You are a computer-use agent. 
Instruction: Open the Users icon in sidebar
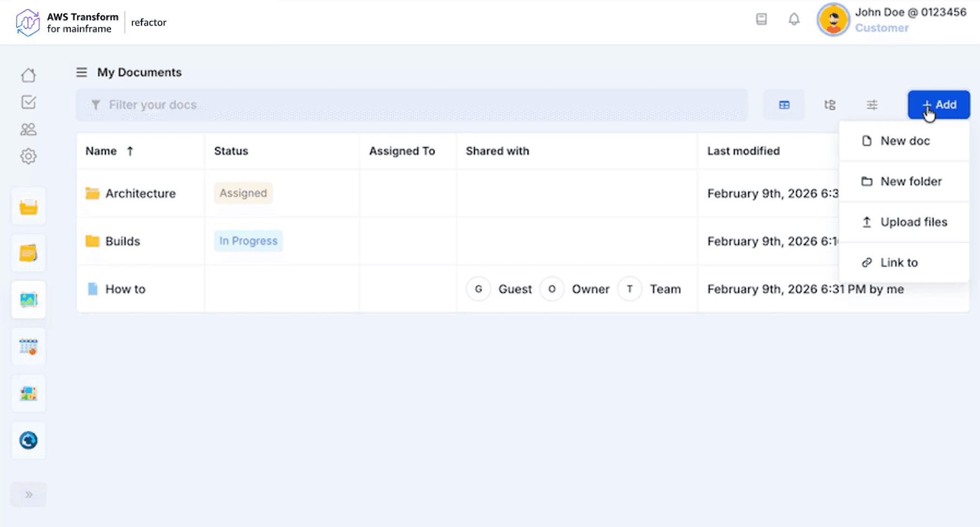[x=28, y=129]
